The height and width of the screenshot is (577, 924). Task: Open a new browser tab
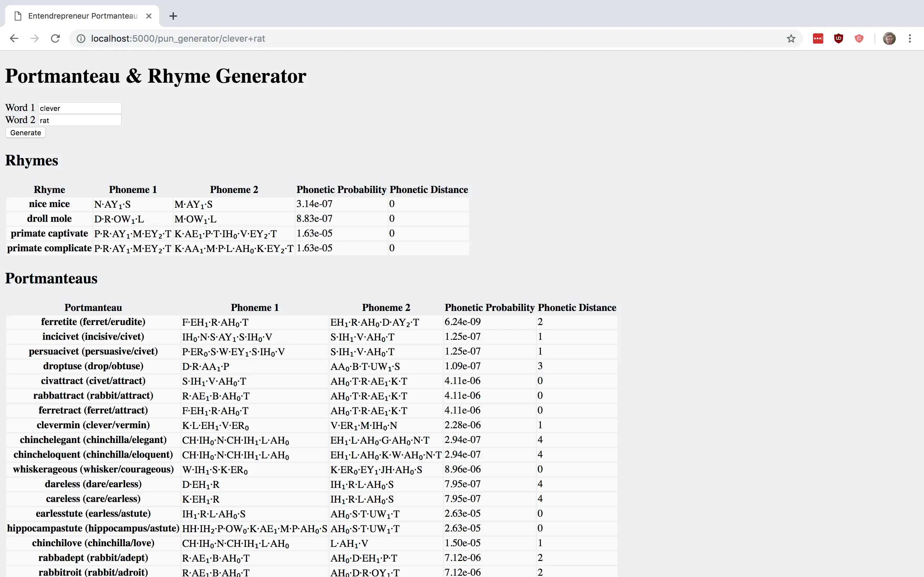173,16
